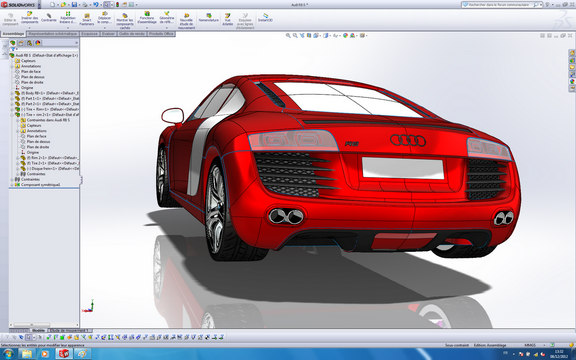
Task: Open Fonctions d'assemblage tool
Action: [x=147, y=18]
